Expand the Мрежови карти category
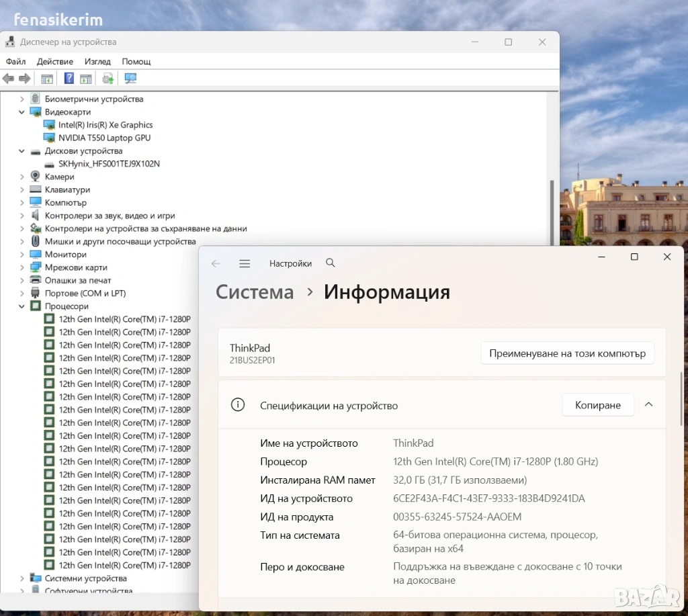Screen dimensions: 688x616 pyautogui.click(x=21, y=267)
